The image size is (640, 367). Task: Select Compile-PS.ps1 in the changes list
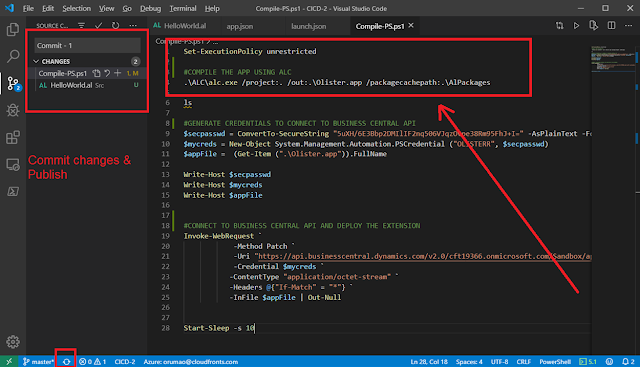coord(62,73)
